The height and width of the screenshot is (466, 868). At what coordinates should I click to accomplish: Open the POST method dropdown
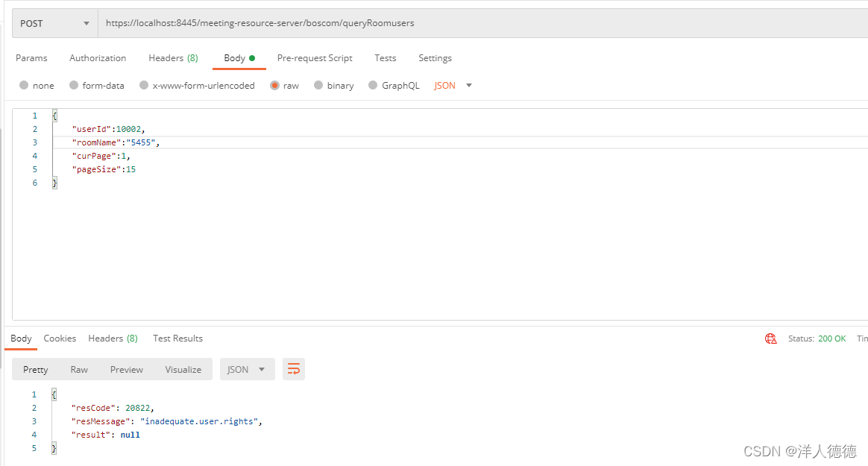54,23
